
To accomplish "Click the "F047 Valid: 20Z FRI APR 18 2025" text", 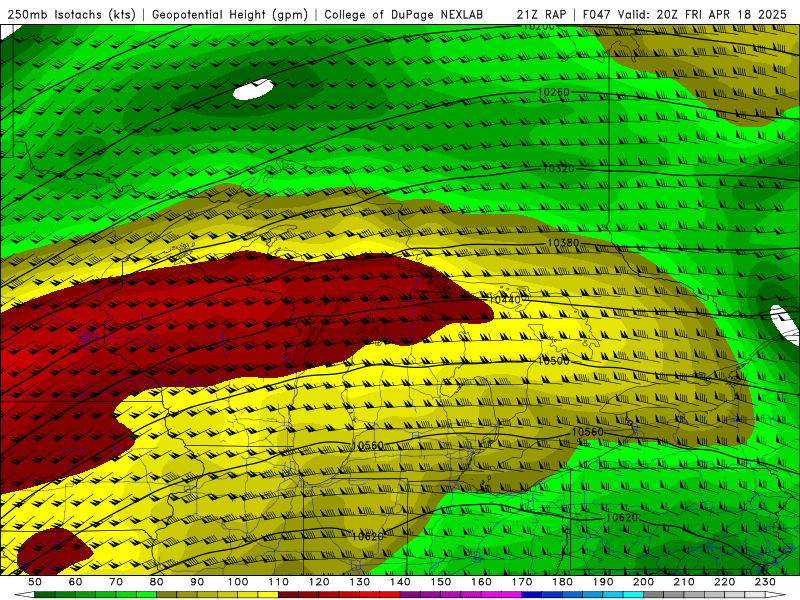I will pyautogui.click(x=685, y=15).
